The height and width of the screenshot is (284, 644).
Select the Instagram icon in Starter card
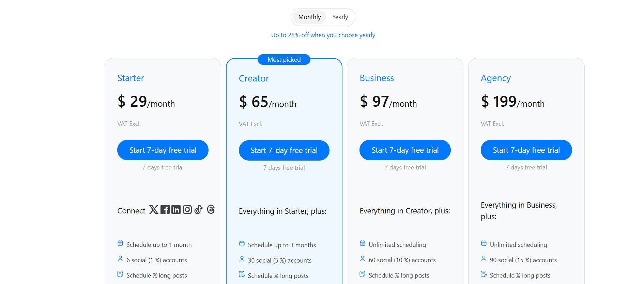[x=187, y=209]
